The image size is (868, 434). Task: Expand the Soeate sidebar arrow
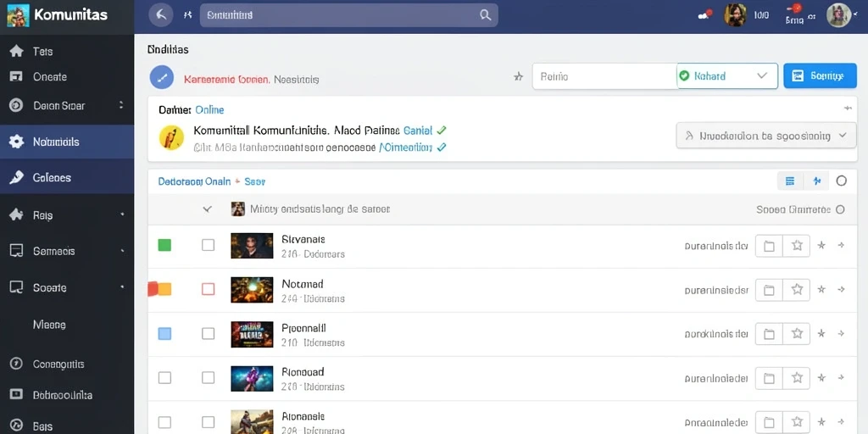coord(122,287)
